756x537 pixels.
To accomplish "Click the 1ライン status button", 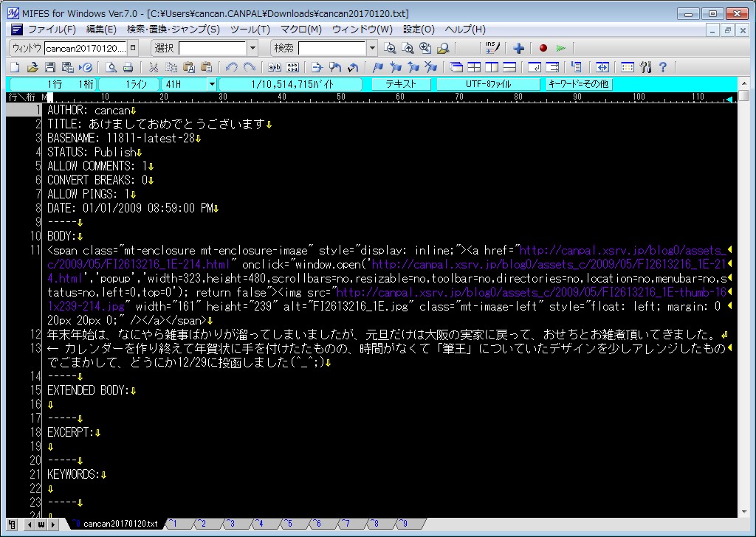I will 129,84.
